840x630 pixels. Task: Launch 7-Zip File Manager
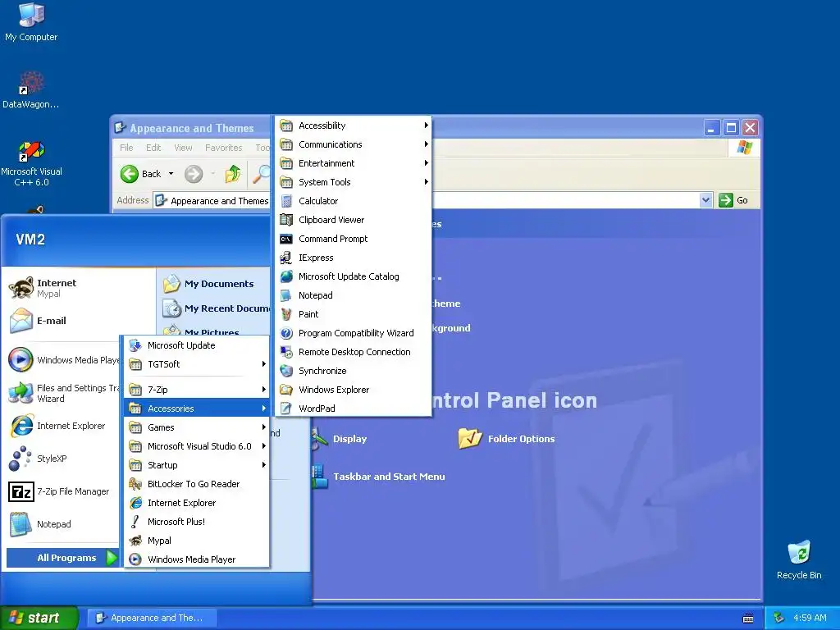[x=62, y=491]
